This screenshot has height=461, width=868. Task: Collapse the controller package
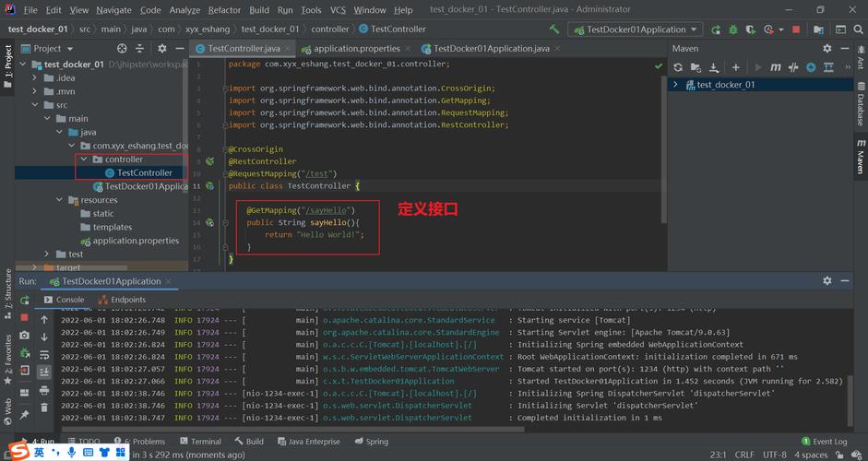click(x=84, y=159)
